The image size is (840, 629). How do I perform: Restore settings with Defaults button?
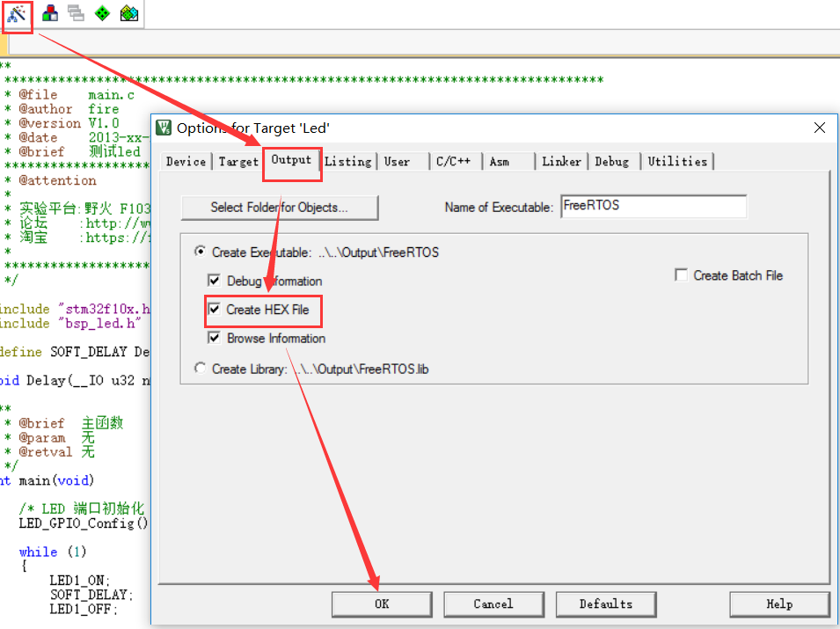click(x=606, y=604)
